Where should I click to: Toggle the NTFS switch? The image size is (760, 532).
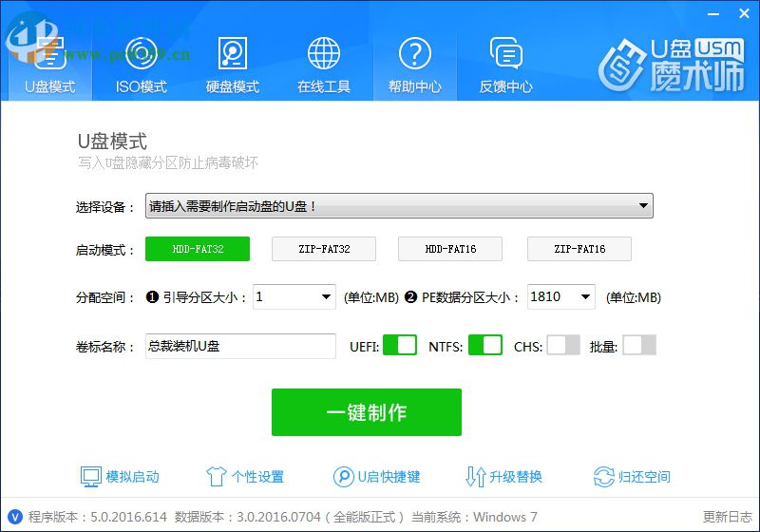tap(485, 345)
